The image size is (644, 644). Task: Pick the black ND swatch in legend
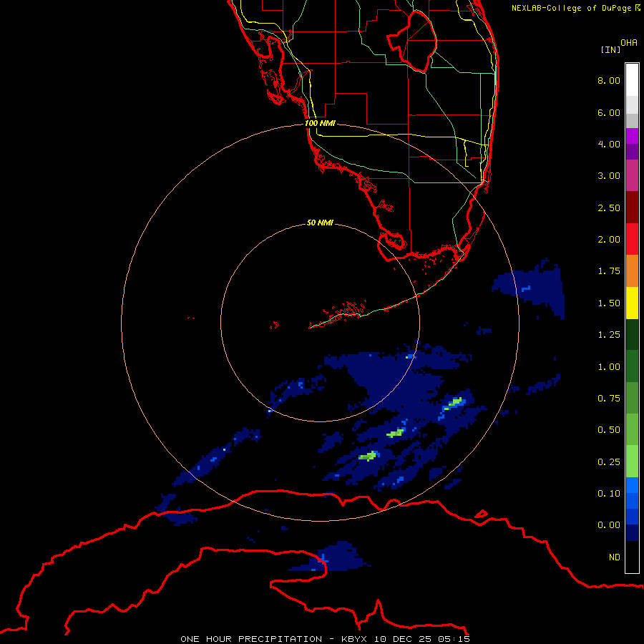pos(632,557)
